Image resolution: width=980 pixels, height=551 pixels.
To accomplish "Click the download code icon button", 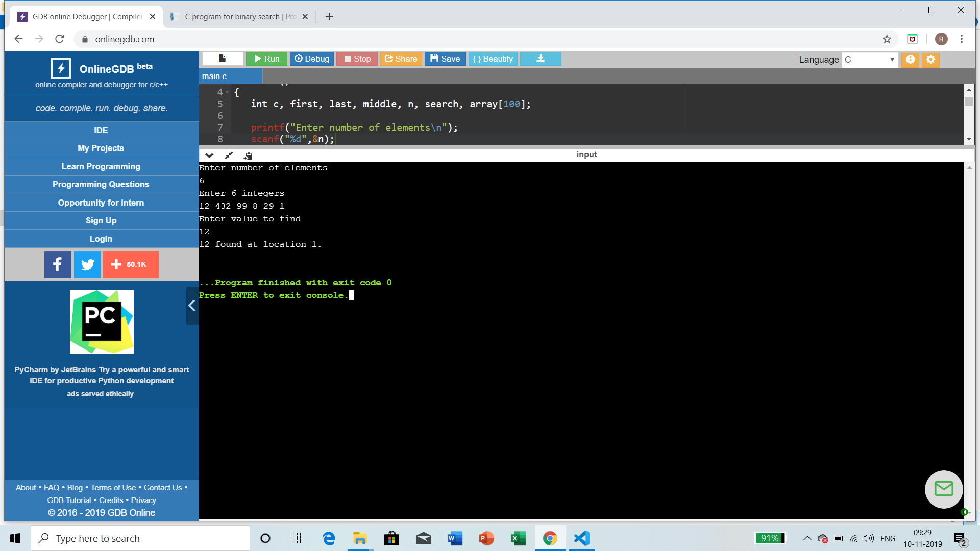I will coord(541,59).
